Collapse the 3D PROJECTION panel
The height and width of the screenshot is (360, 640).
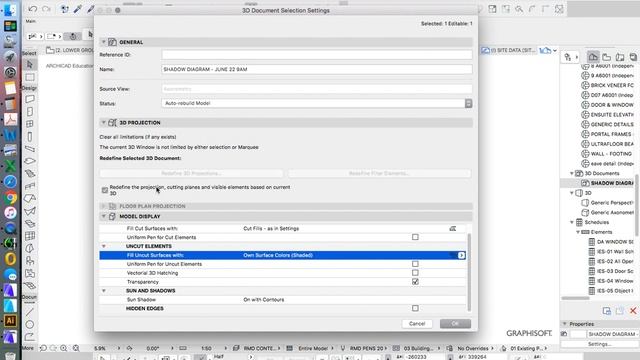[104, 122]
